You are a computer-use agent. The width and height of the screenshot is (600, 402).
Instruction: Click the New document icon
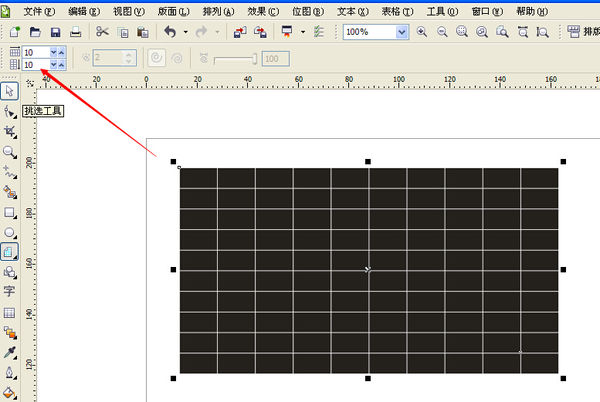(15, 32)
